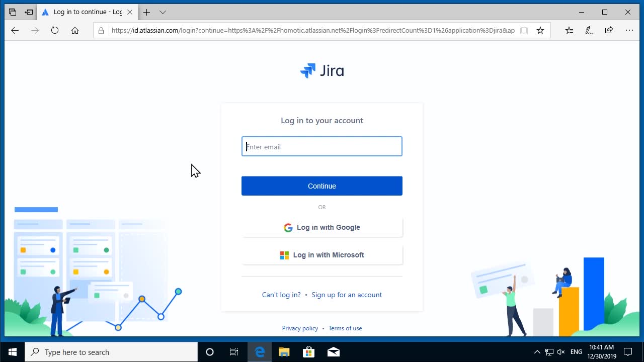Expand the tab list chevron
This screenshot has height=362, width=644.
(x=163, y=12)
